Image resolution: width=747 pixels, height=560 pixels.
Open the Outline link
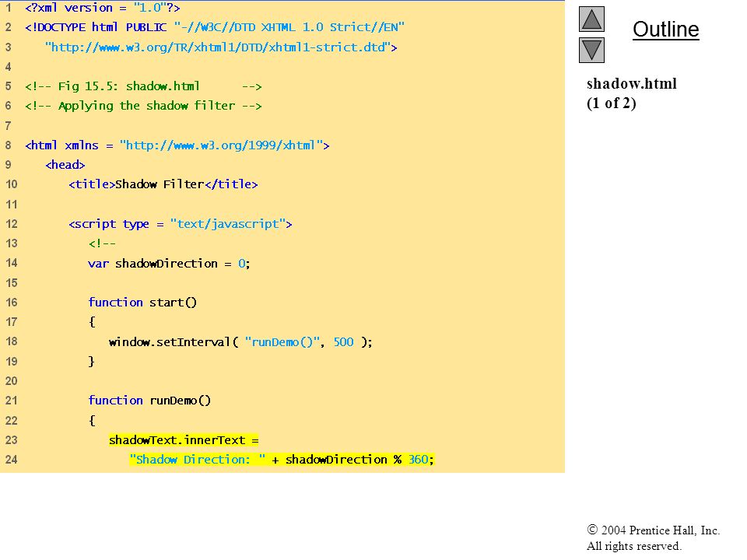(665, 30)
